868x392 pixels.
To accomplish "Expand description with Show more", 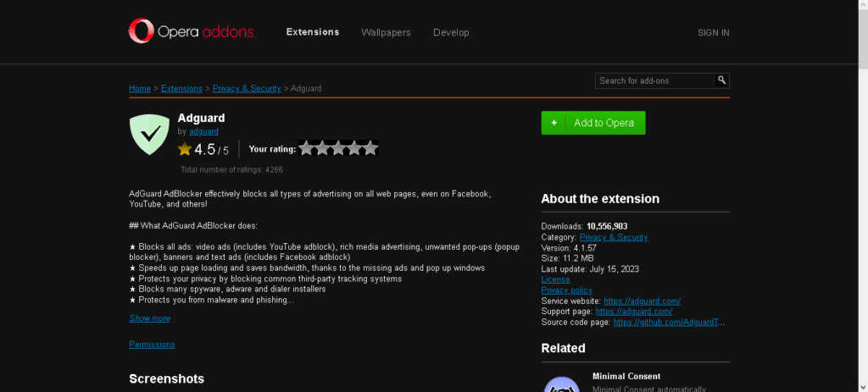I will (x=149, y=318).
